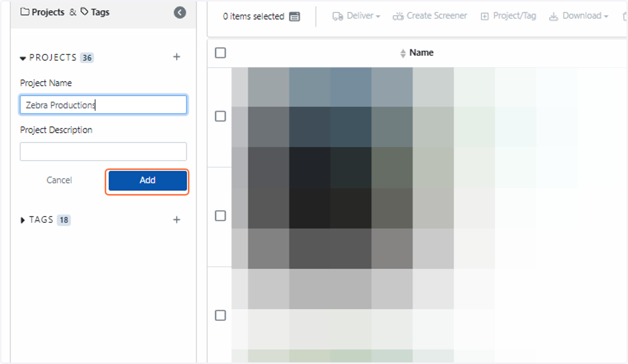
Task: Open the selected items list icon
Action: pyautogui.click(x=295, y=16)
